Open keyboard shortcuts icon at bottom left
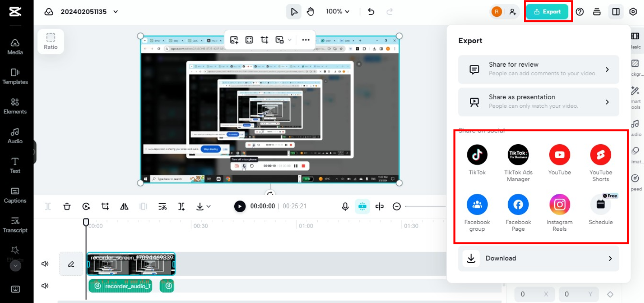 pos(15,289)
